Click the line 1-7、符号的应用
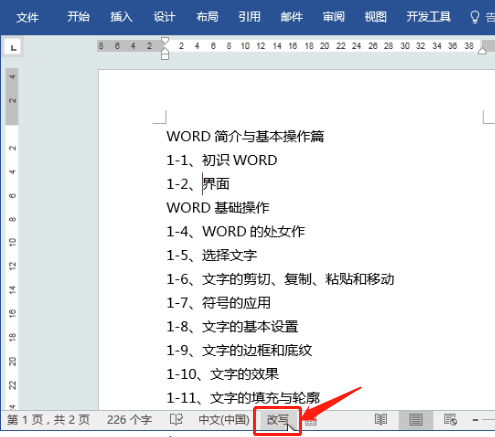Viewport: 495px width, 437px height. 218,303
